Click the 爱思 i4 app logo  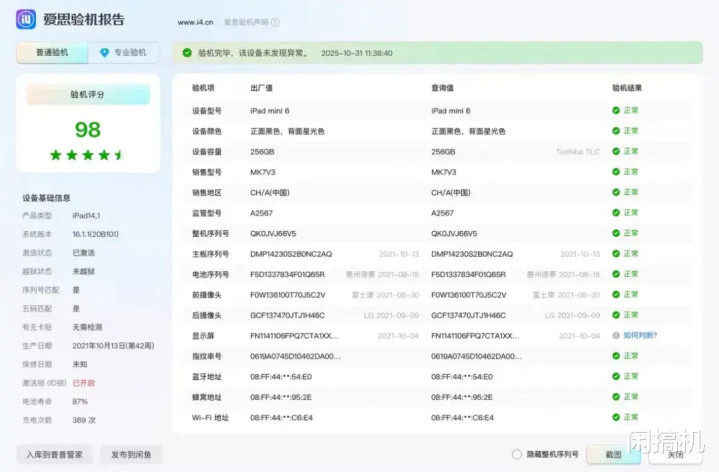coord(25,21)
